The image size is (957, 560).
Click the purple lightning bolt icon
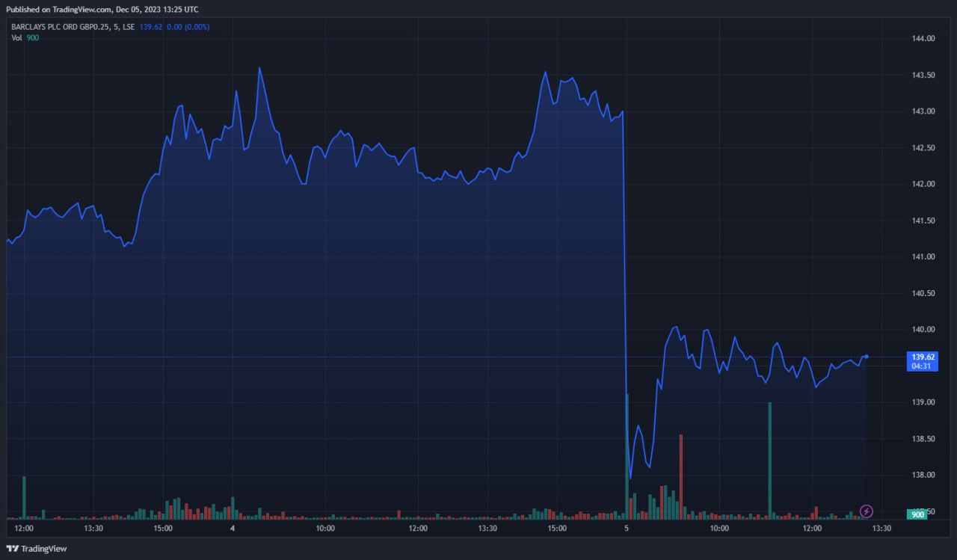(867, 511)
